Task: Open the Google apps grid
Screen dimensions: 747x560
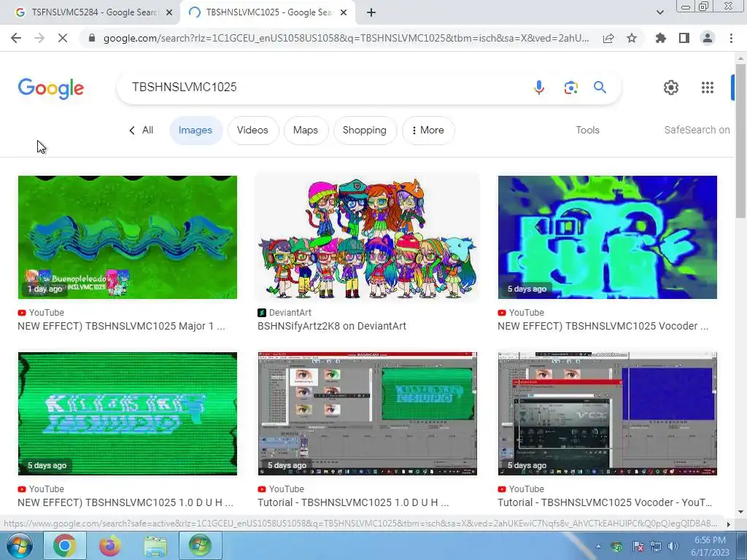Action: [x=708, y=87]
